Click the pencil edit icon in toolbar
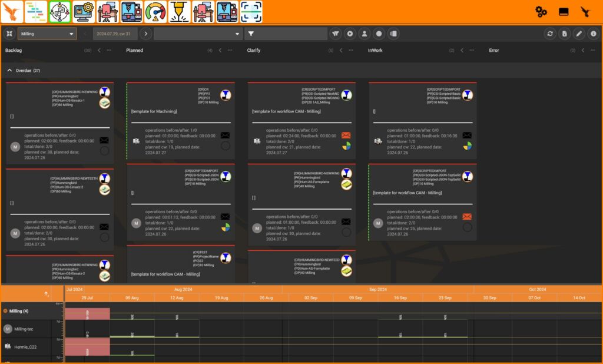Viewport: 603px width, 364px height. coord(579,34)
